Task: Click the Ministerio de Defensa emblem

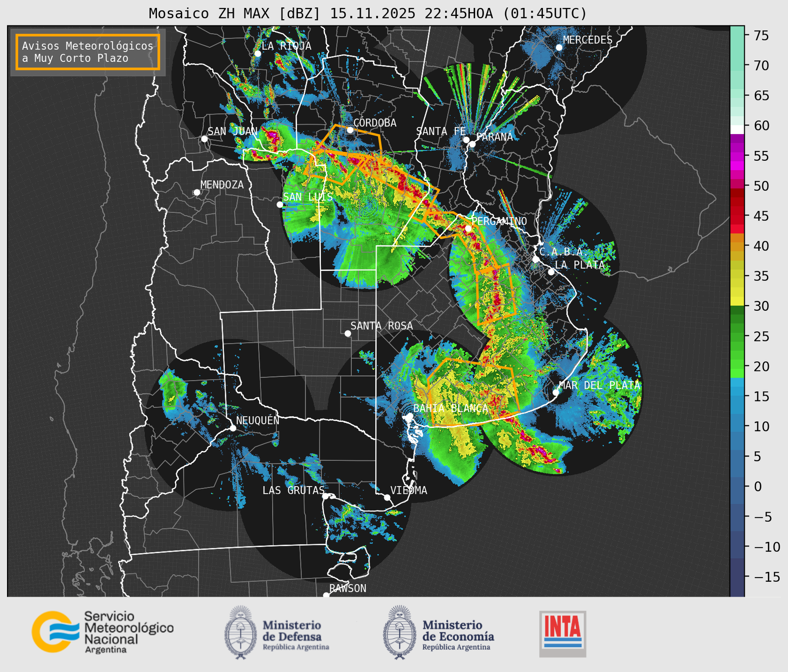Action: (x=241, y=632)
